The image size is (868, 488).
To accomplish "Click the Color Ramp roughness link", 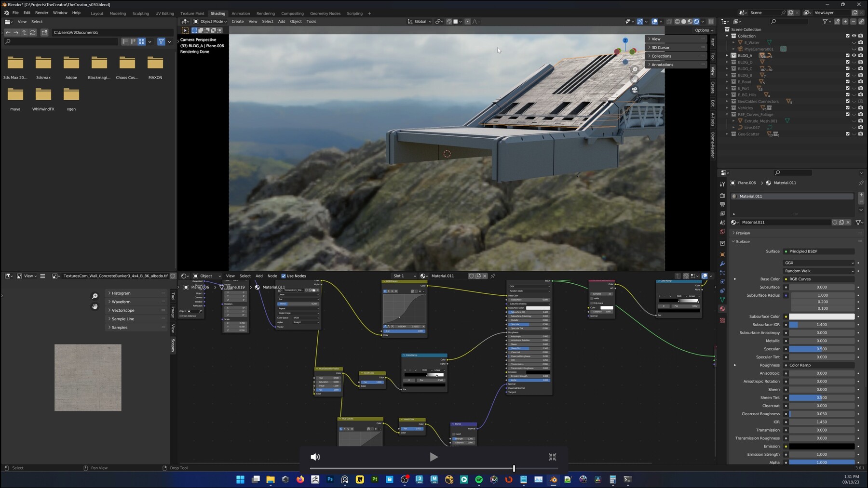I will (819, 365).
